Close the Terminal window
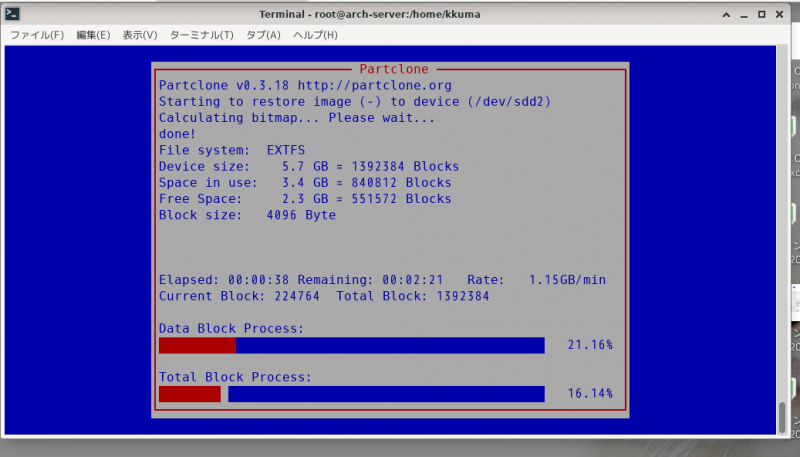This screenshot has width=800, height=457. click(781, 15)
